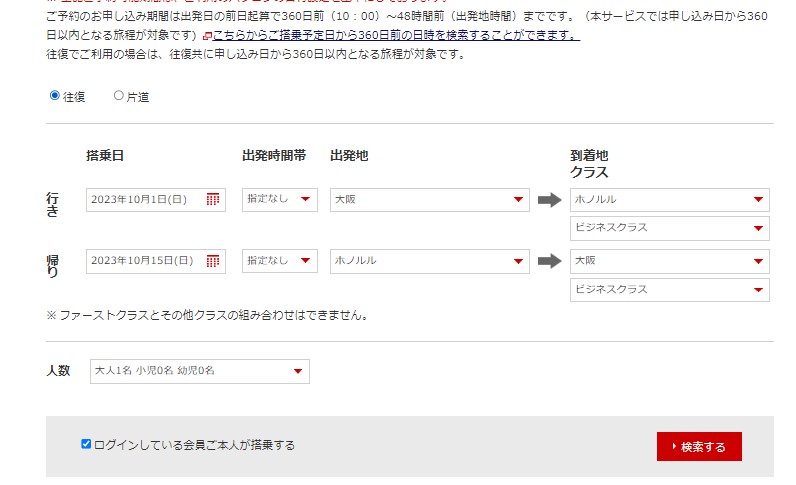Viewport: 796px width, 485px height.
Task: Open calendar icon for outbound date
Action: click(x=213, y=199)
